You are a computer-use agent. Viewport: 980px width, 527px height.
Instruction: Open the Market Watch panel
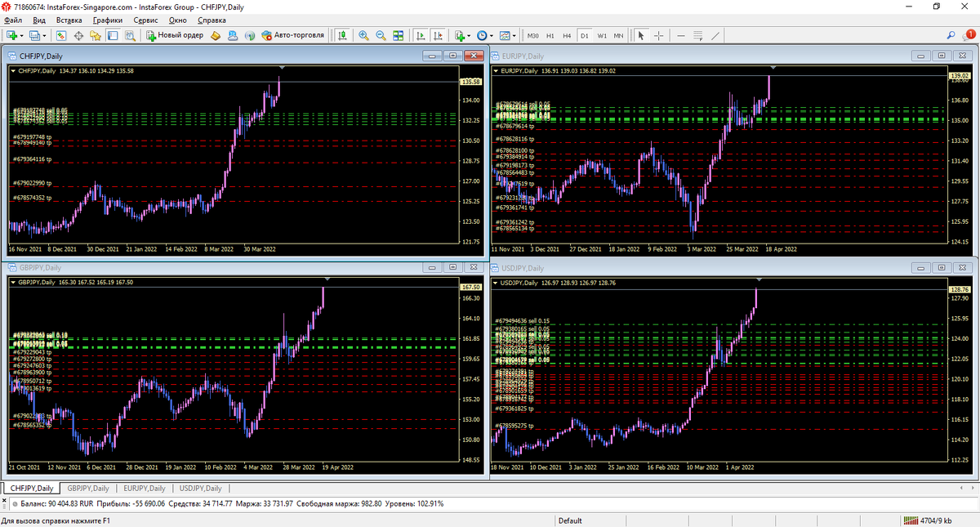click(61, 35)
